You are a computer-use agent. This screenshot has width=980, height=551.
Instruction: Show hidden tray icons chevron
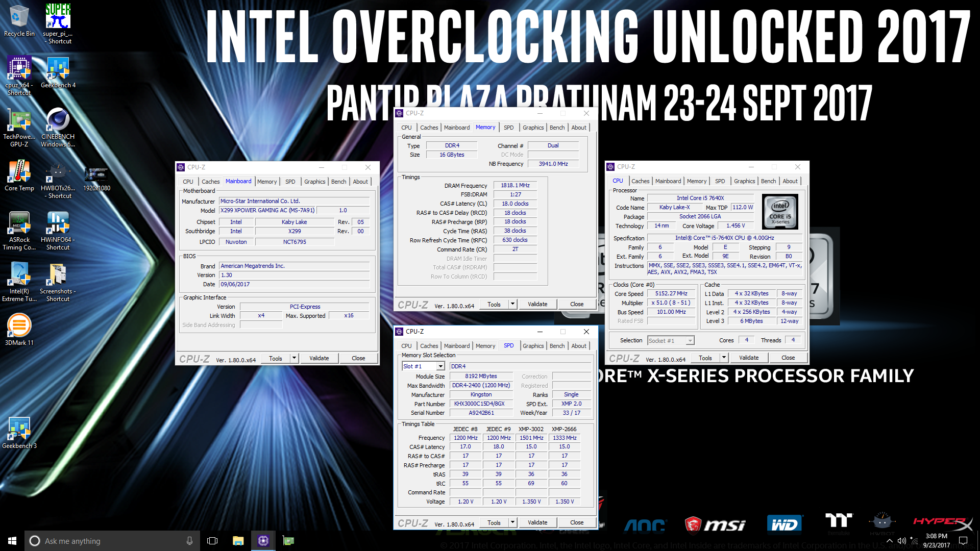[890, 541]
